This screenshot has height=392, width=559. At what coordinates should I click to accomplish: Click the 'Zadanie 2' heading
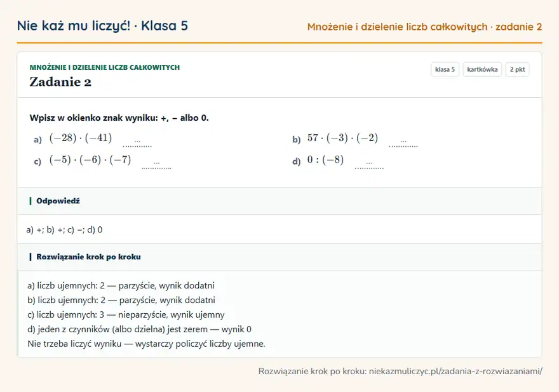60,82
